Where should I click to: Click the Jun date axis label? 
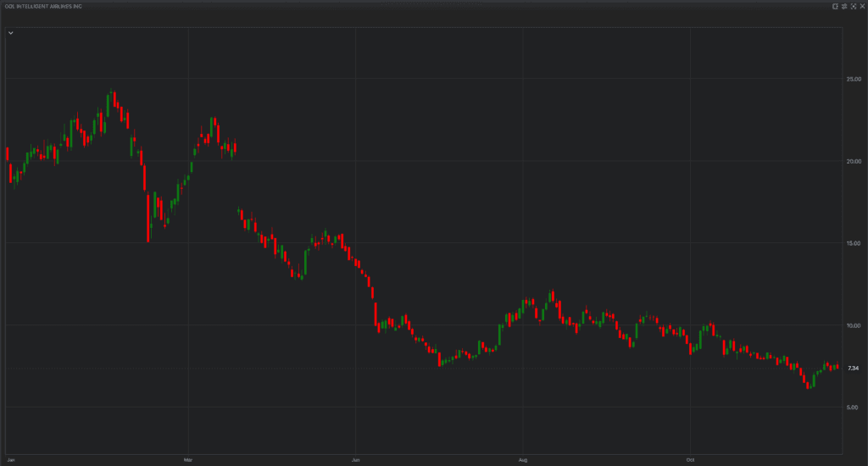click(355, 460)
